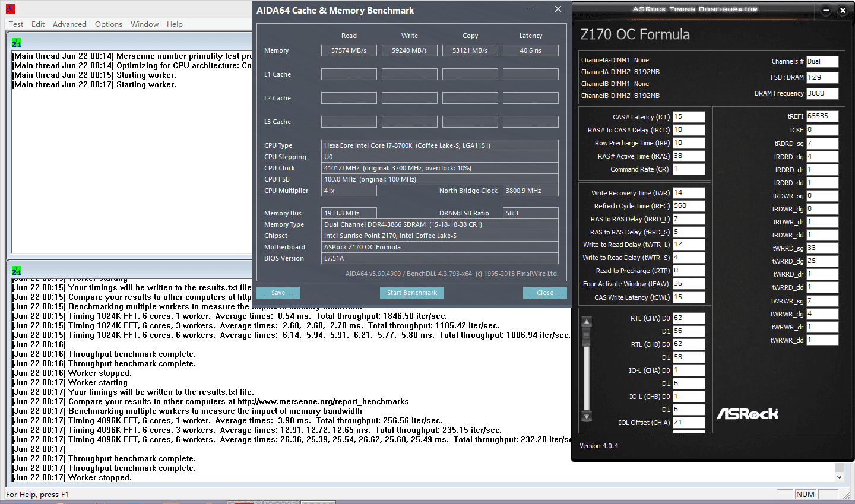This screenshot has width=855, height=504.
Task: Open the Options menu in Prime95
Action: [109, 24]
